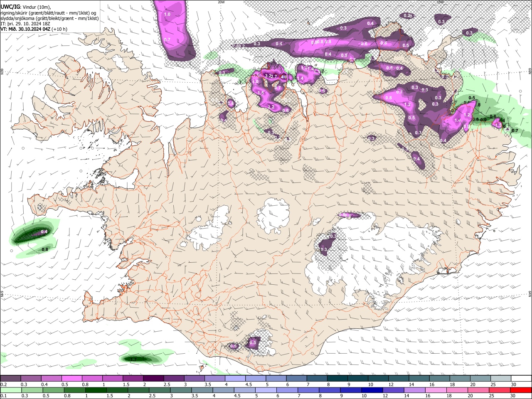
Task: Click the bright pink 0.5 swatch in the top legend row
Action: pyautogui.click(x=71, y=379)
